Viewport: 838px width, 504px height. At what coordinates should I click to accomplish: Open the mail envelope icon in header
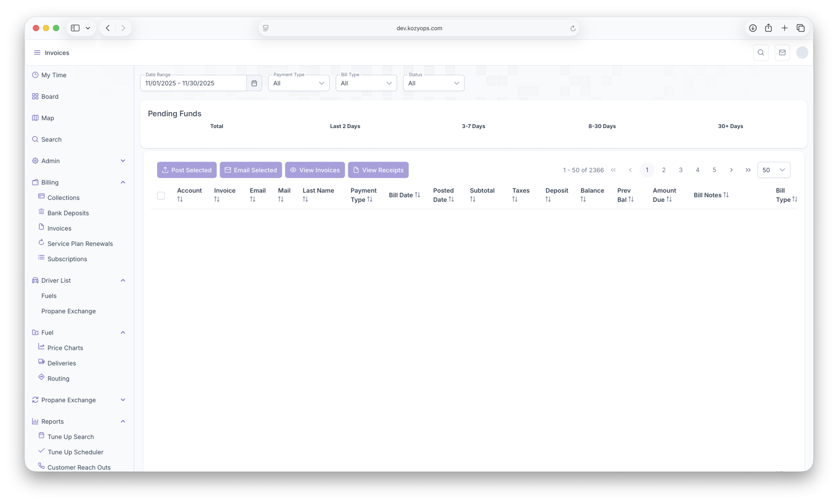point(782,52)
